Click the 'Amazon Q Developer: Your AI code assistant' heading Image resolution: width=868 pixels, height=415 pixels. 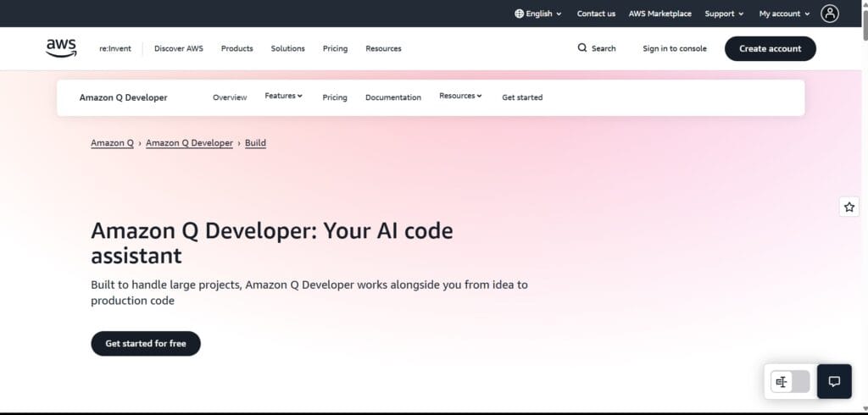[x=272, y=243]
